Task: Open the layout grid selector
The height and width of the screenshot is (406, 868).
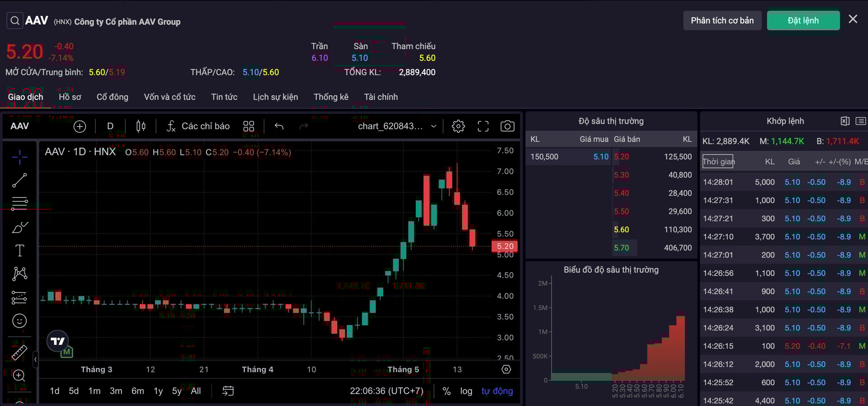Action: pos(249,127)
